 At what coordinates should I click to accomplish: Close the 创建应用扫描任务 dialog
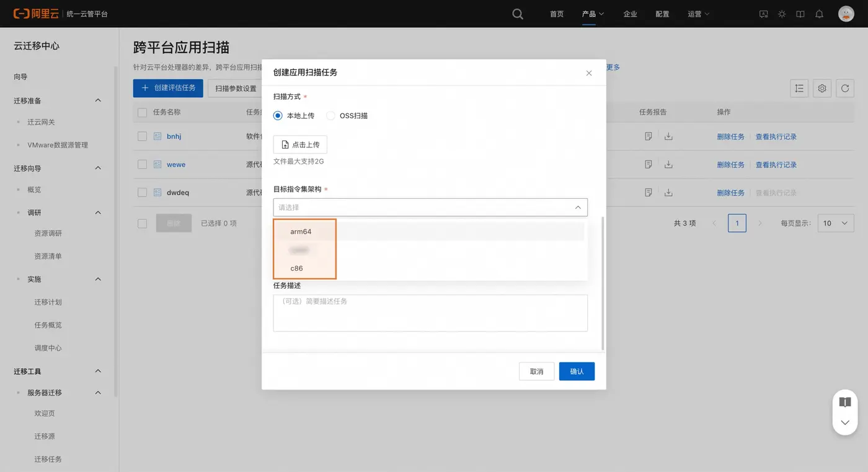[x=589, y=73]
